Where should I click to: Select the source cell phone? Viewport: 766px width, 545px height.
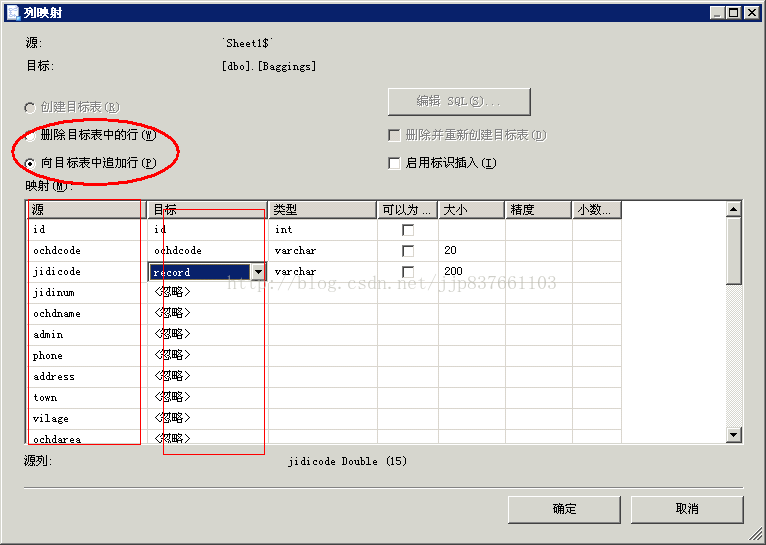click(x=86, y=356)
